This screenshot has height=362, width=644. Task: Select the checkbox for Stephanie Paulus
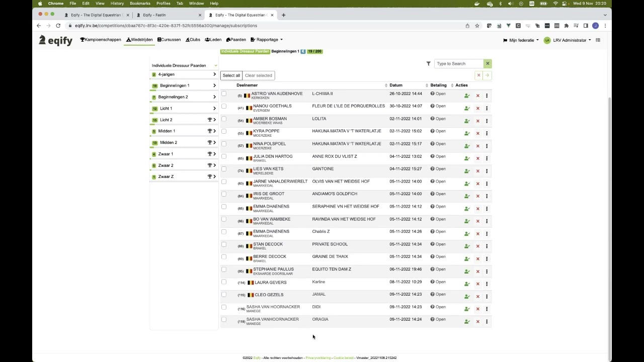224,269
